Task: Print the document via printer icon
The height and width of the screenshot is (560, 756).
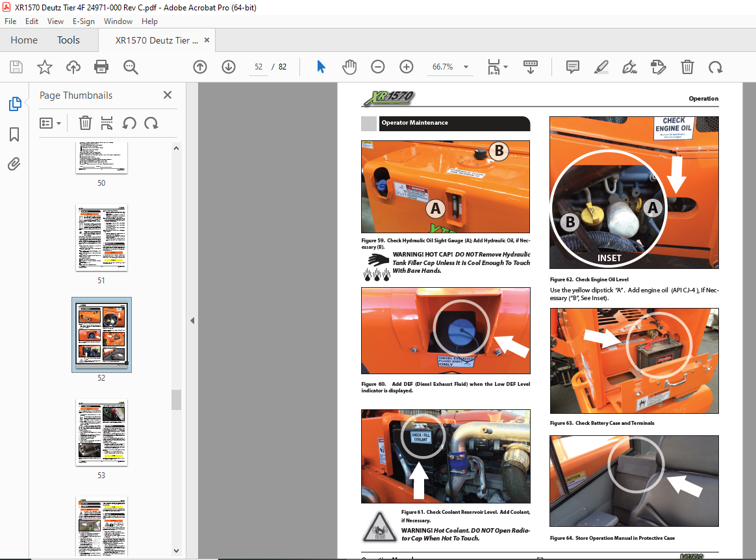Action: pyautogui.click(x=101, y=67)
